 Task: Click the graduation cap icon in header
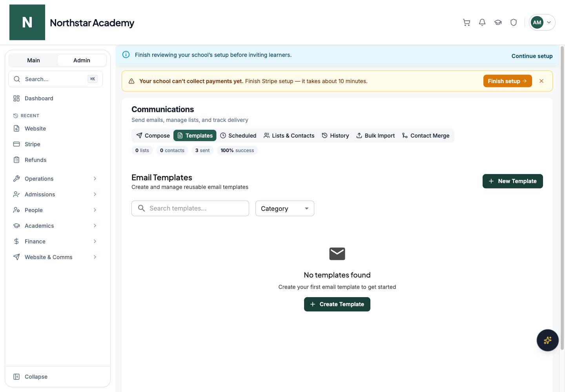click(498, 22)
